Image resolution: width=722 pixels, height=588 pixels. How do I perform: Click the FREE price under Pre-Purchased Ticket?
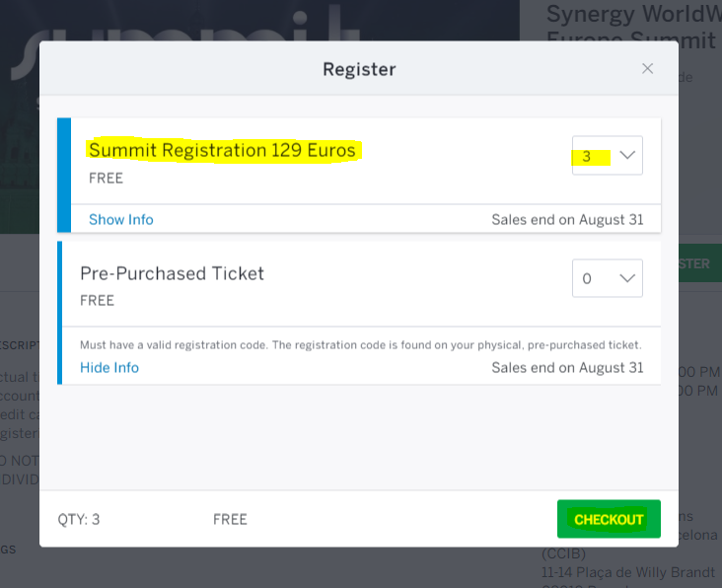coord(98,301)
